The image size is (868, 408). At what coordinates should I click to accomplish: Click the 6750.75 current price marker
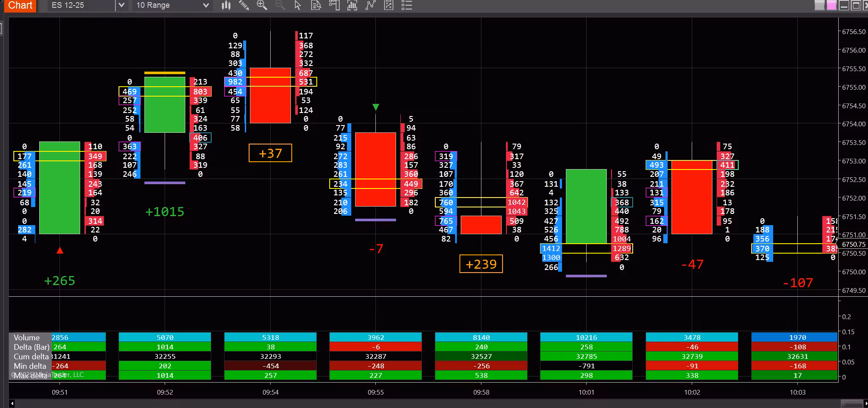[x=853, y=244]
